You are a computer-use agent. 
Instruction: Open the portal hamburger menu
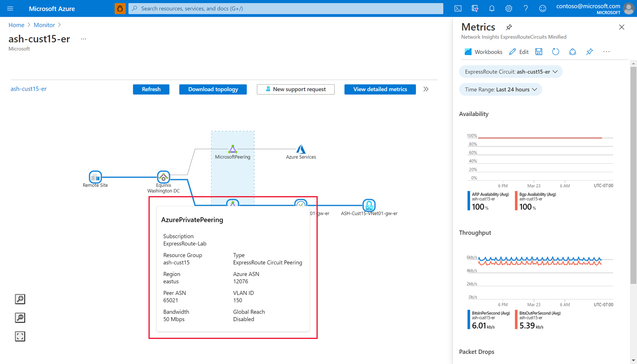coord(10,8)
